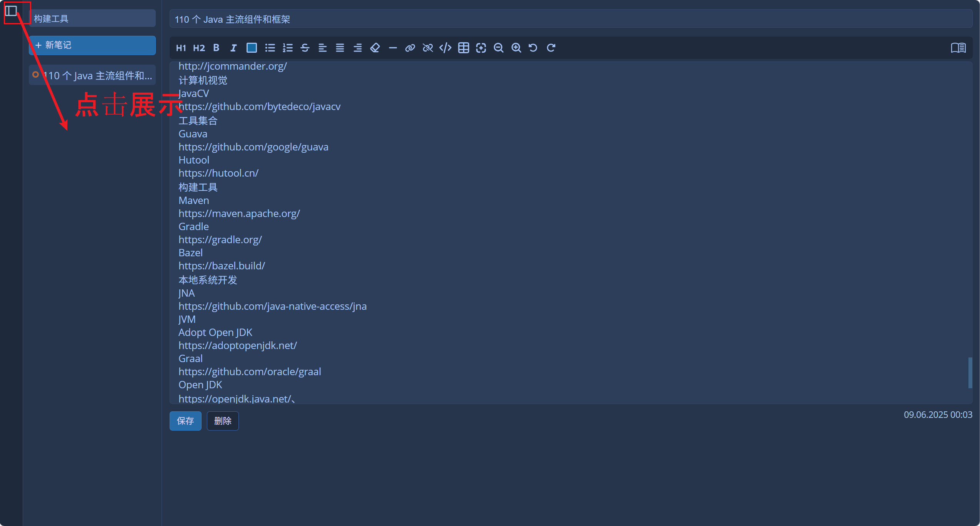The width and height of the screenshot is (980, 526).
Task: Click the Hutool line
Action: [194, 160]
